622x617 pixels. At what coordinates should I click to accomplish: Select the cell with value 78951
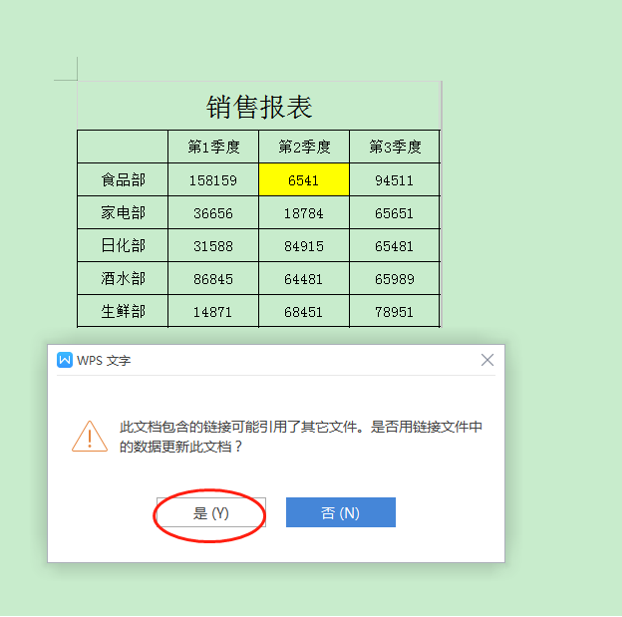click(395, 311)
